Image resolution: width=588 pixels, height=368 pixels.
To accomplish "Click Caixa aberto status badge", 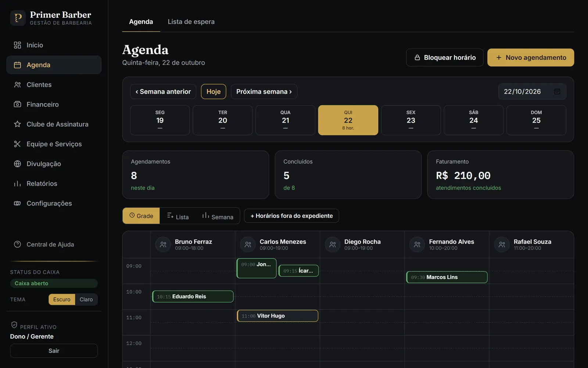I will 54,283.
